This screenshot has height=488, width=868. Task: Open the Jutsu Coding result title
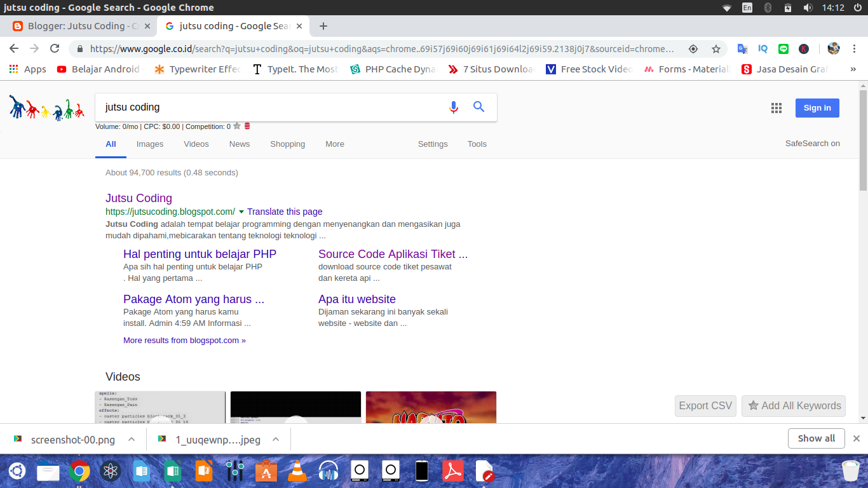point(139,198)
